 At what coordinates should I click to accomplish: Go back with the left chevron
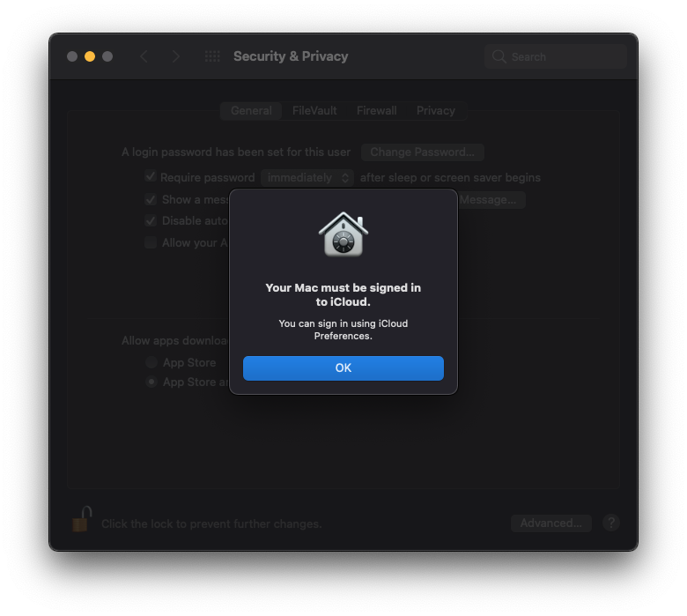144,56
